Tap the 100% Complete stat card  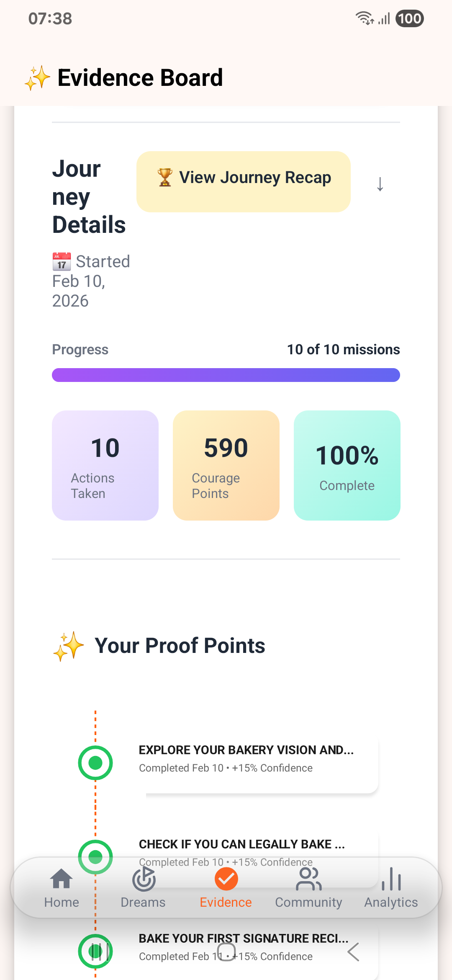pos(347,465)
